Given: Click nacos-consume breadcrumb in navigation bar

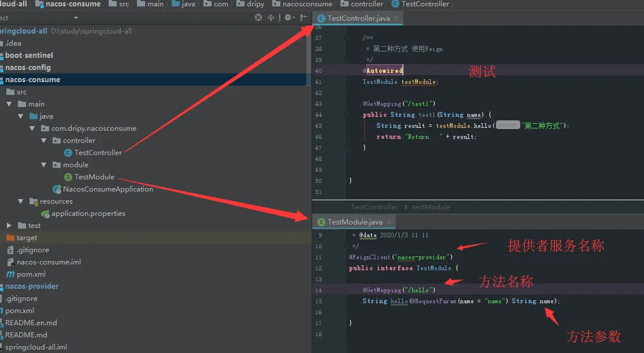Looking at the screenshot, I should coord(68,4).
